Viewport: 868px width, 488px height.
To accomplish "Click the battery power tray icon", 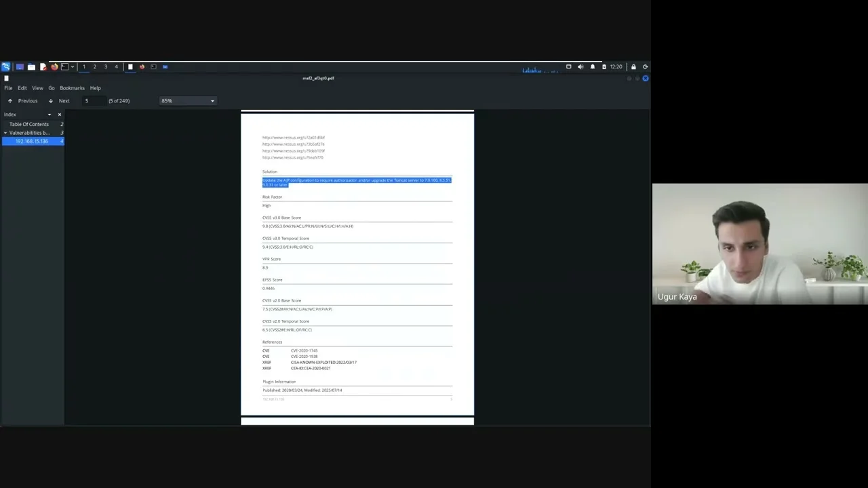I will click(604, 66).
